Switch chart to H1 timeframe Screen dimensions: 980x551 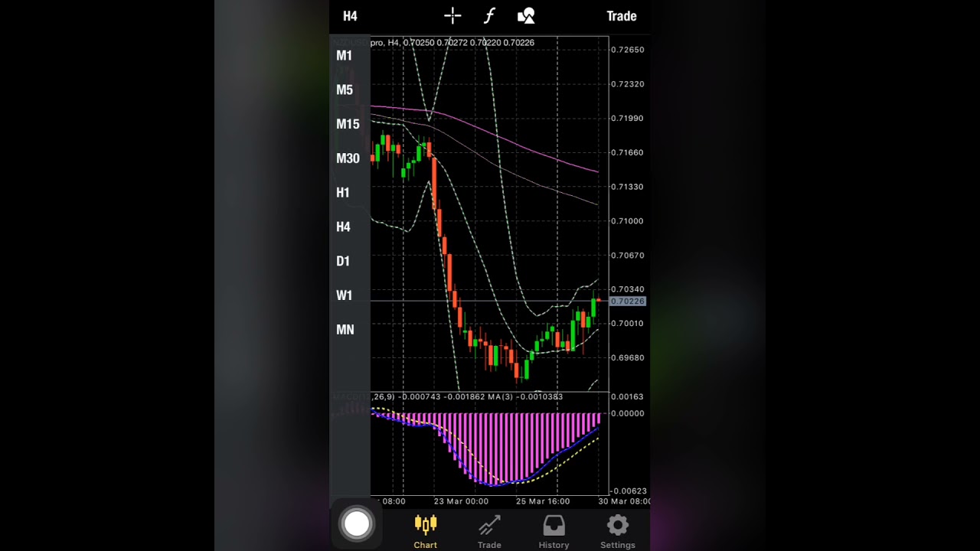tap(343, 193)
